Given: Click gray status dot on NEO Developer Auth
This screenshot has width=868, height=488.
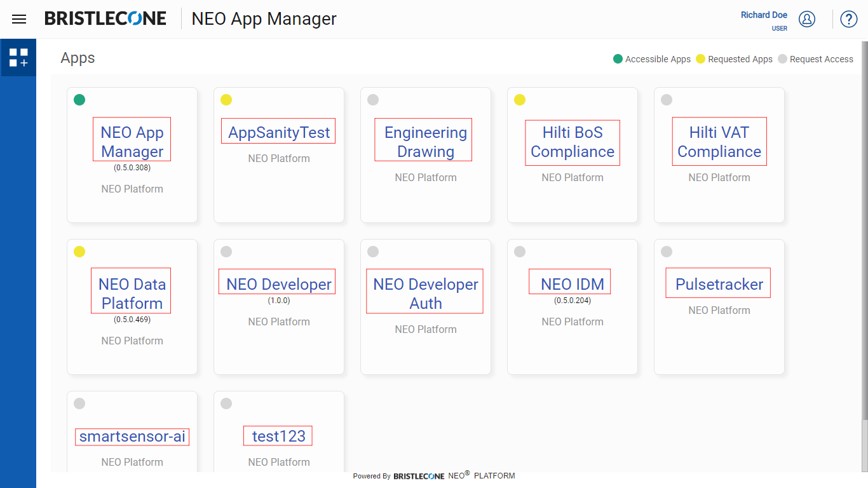Looking at the screenshot, I should (x=373, y=252).
